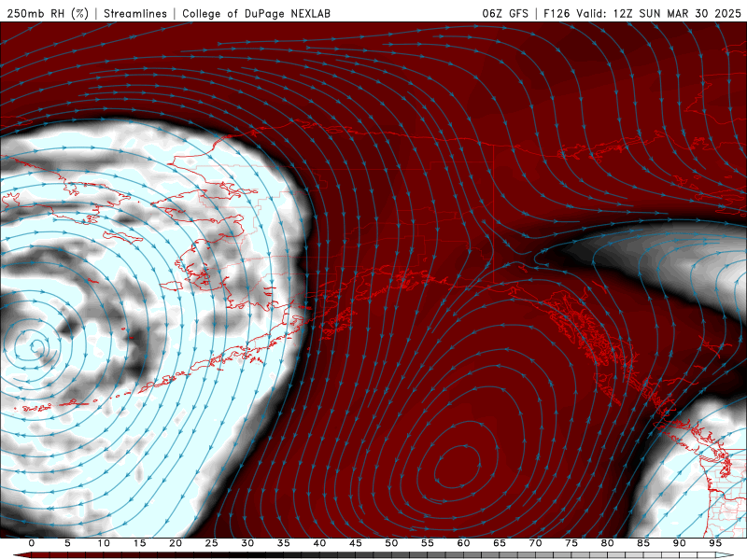Click the 95 value on the colorbar

[x=715, y=543]
